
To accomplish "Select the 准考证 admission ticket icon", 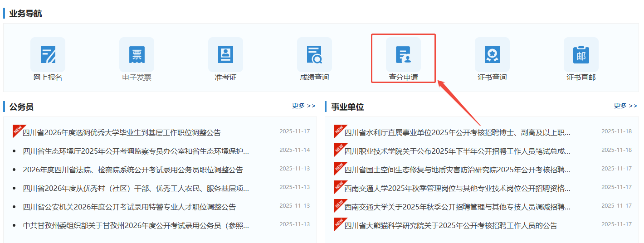I will click(225, 55).
